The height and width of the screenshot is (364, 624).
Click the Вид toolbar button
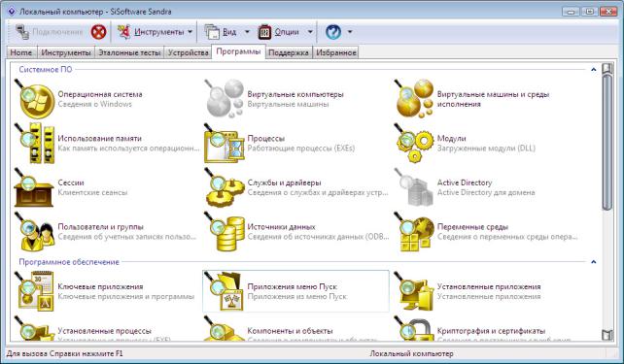[221, 32]
